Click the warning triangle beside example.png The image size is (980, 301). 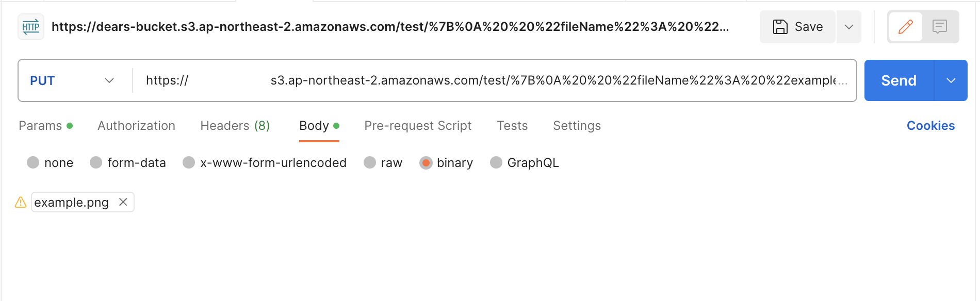21,202
